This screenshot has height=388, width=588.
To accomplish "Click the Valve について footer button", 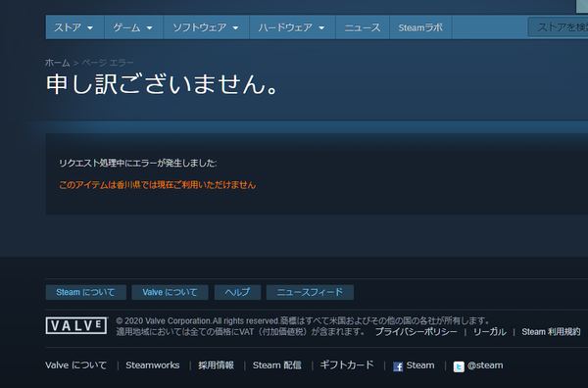I will [170, 292].
